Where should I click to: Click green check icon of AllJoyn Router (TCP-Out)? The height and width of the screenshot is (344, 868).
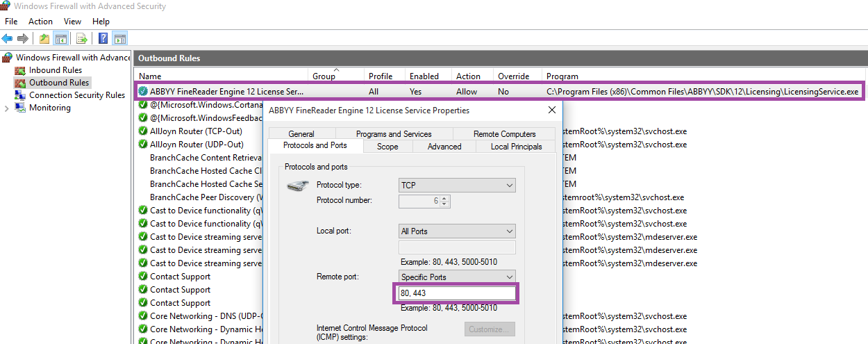pos(142,131)
